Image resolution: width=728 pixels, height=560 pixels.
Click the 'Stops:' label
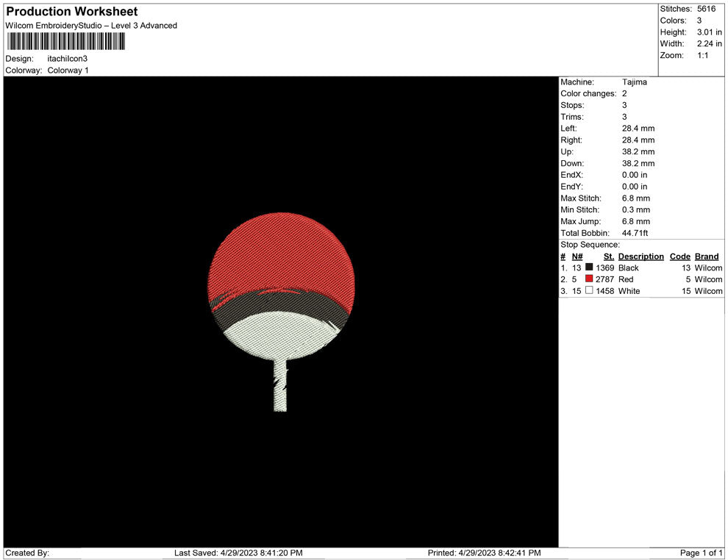(x=572, y=105)
